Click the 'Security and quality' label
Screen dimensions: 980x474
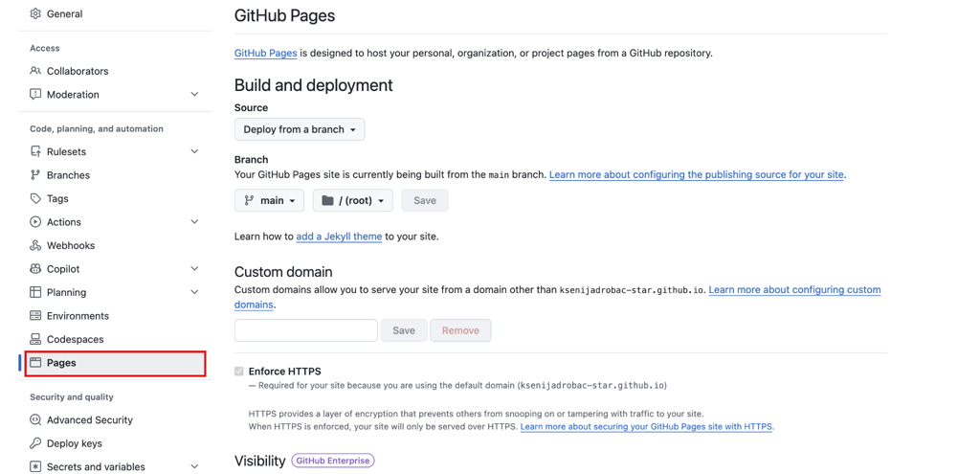coord(72,397)
